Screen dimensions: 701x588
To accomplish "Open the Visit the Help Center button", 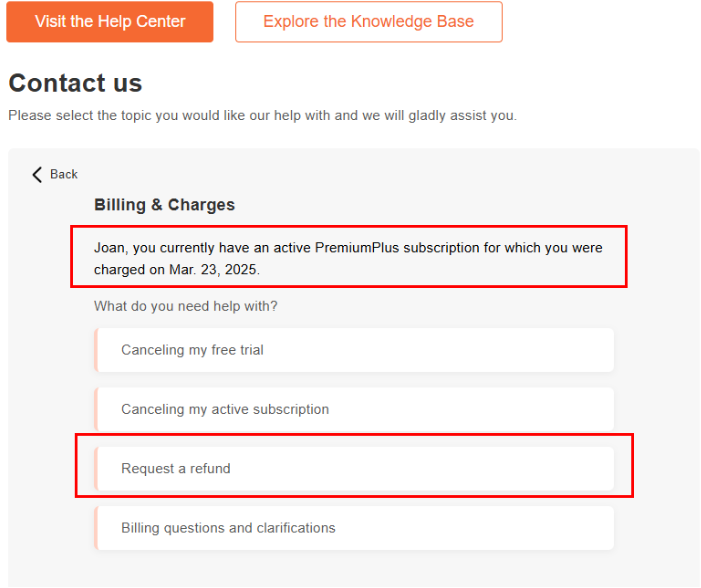I will (110, 22).
